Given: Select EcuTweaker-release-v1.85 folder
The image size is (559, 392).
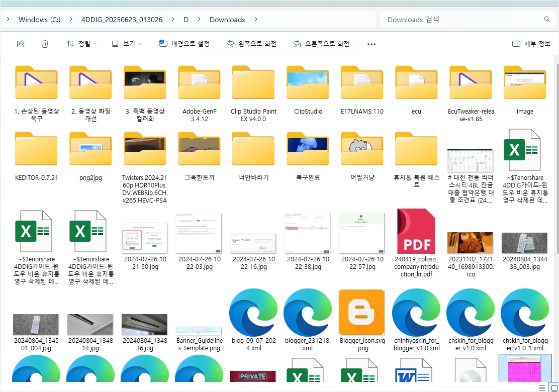Looking at the screenshot, I should pos(471,93).
